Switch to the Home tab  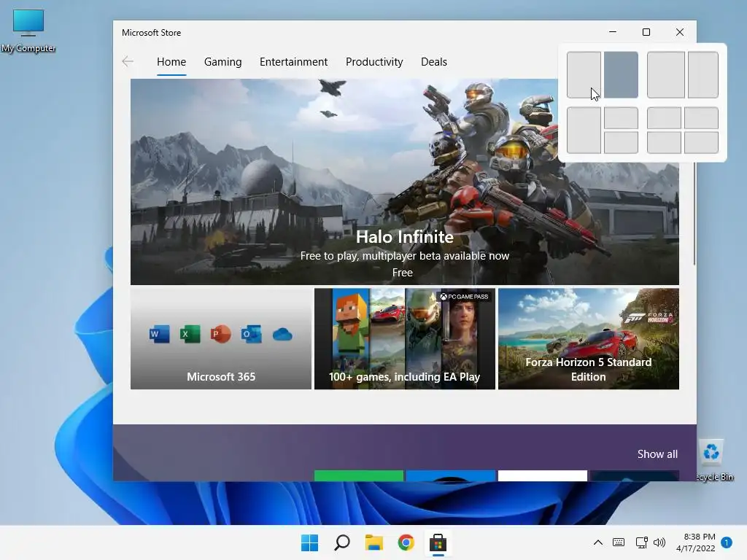pos(171,62)
